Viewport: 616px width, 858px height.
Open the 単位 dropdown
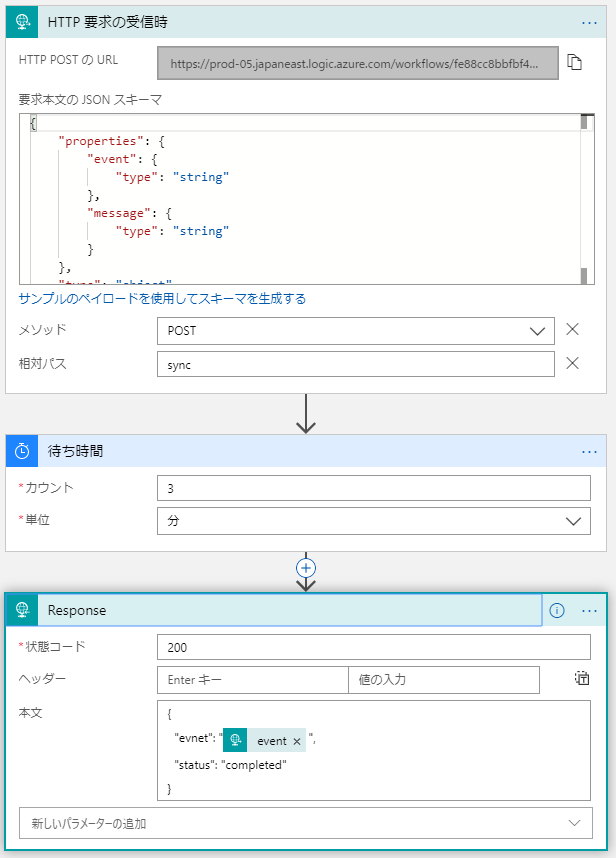click(x=573, y=521)
